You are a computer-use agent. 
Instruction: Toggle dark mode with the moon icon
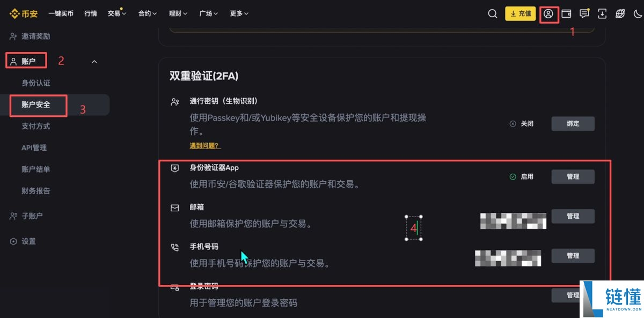point(638,14)
